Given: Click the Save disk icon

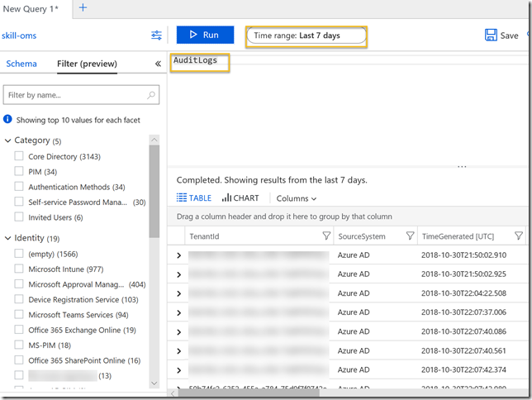Looking at the screenshot, I should pos(491,35).
